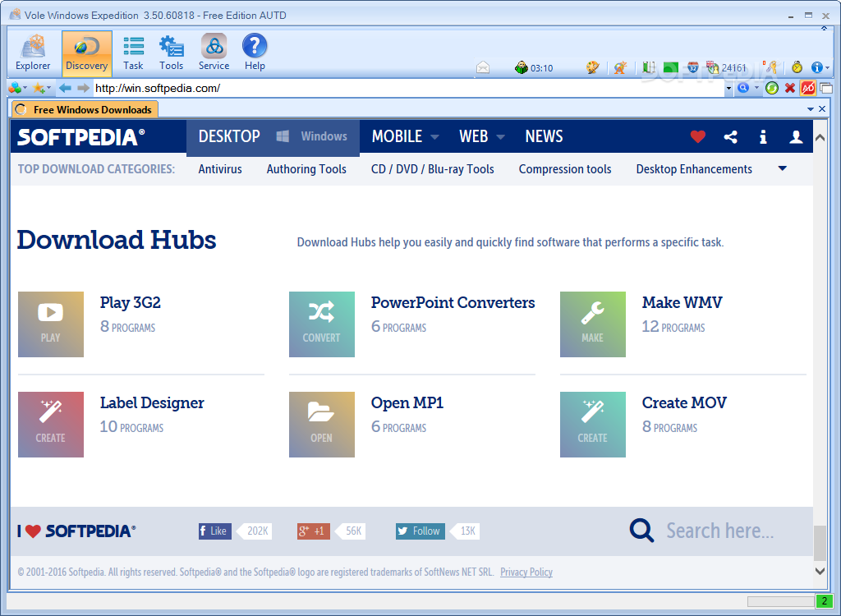Click the Open MP1 folder thumbnail
The image size is (841, 616).
tap(322, 425)
